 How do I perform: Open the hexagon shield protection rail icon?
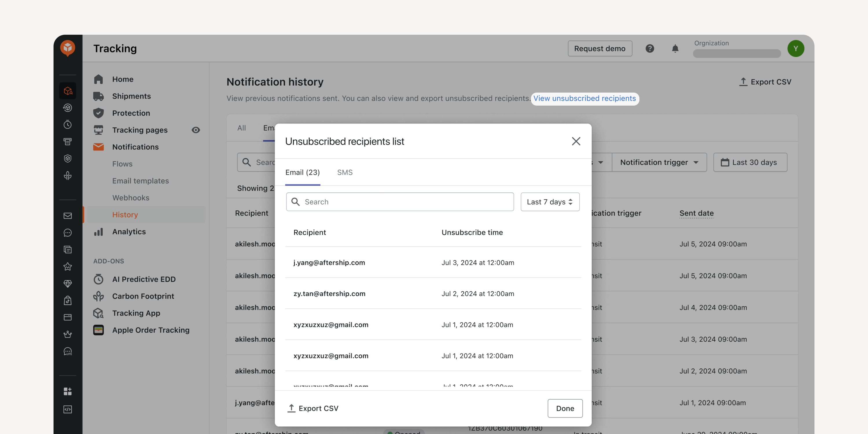coord(68,158)
